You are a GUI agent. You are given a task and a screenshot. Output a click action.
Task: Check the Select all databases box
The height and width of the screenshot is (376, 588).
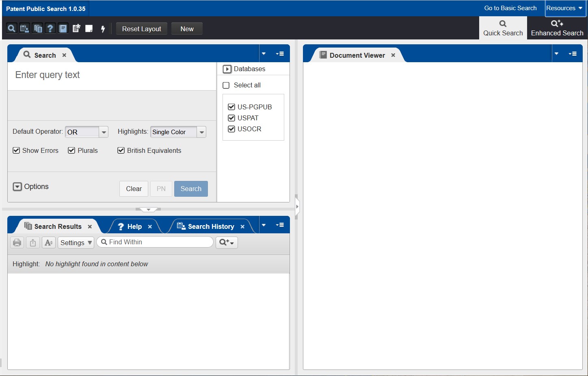click(226, 85)
